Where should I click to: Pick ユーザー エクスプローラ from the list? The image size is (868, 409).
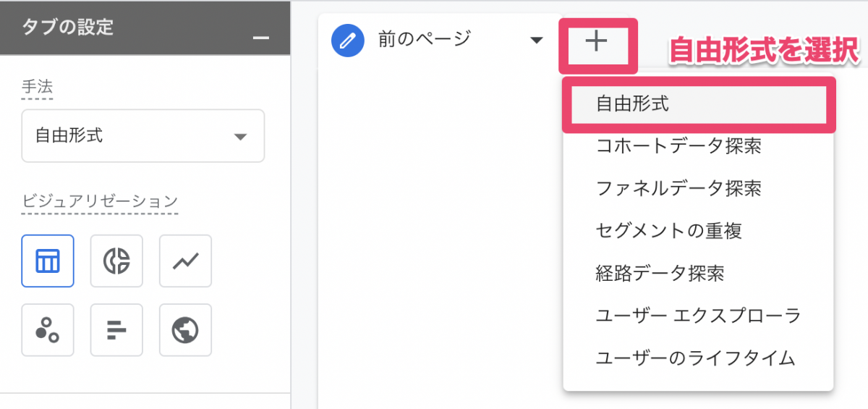pyautogui.click(x=698, y=316)
